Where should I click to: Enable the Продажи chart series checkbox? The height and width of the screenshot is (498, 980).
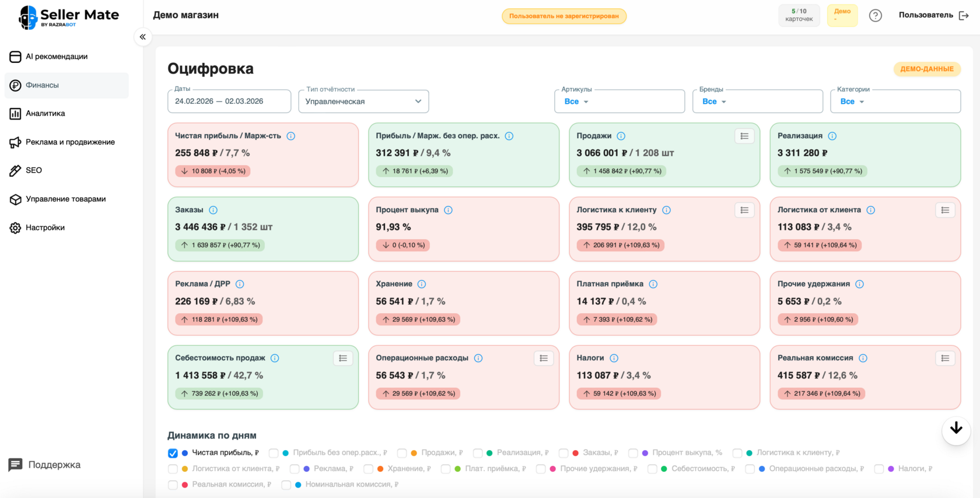402,453
